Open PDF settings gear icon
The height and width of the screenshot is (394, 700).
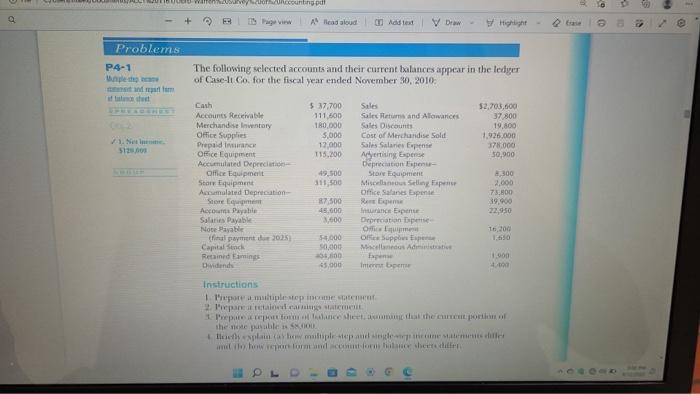(681, 23)
